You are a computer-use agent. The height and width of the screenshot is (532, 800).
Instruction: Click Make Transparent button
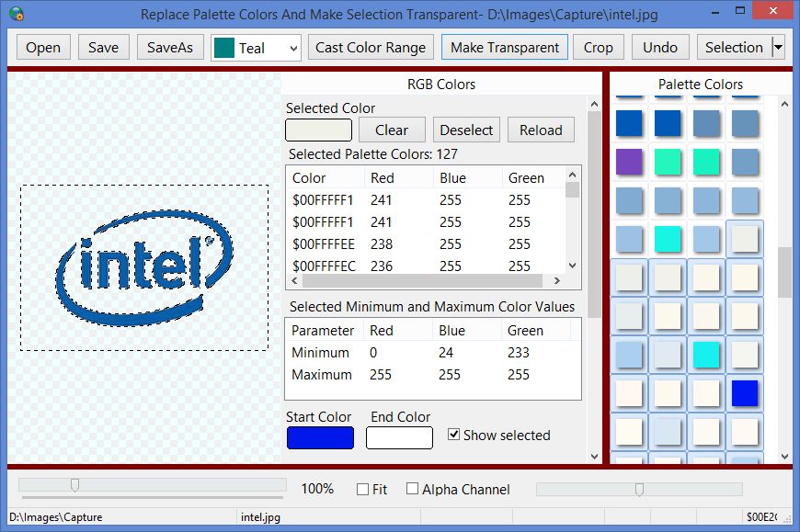pyautogui.click(x=505, y=48)
